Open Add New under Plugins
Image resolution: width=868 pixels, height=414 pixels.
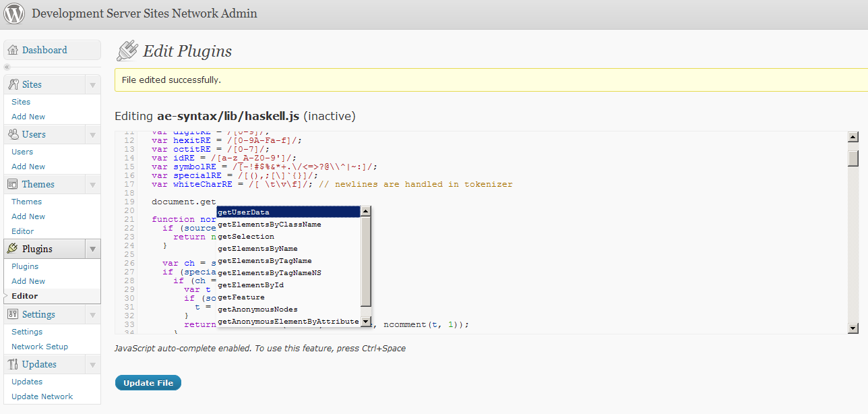click(28, 281)
